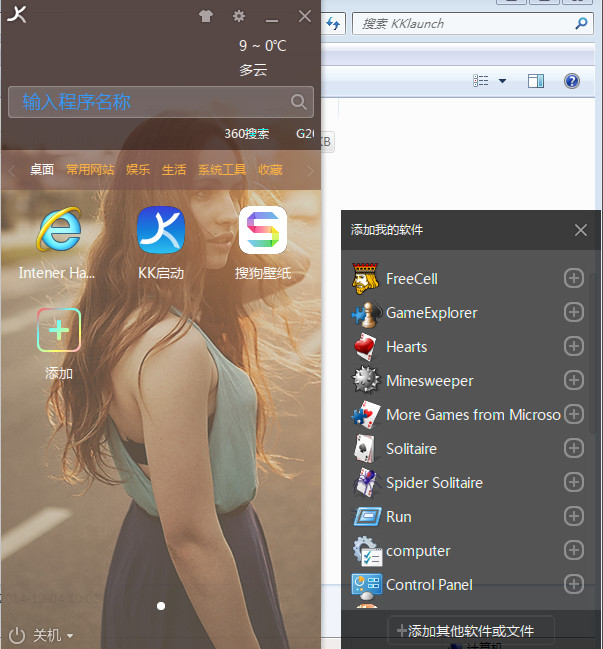Switch to the 娱乐 tab

[x=138, y=170]
